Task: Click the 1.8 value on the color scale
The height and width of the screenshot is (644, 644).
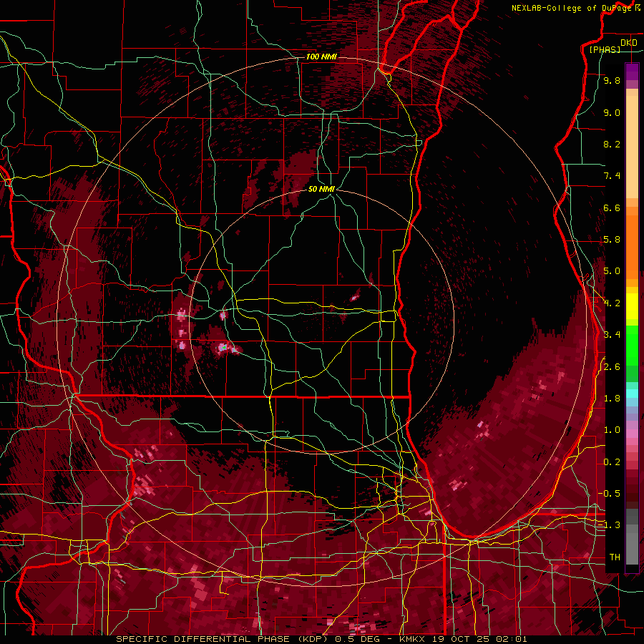Action: pyautogui.click(x=612, y=399)
